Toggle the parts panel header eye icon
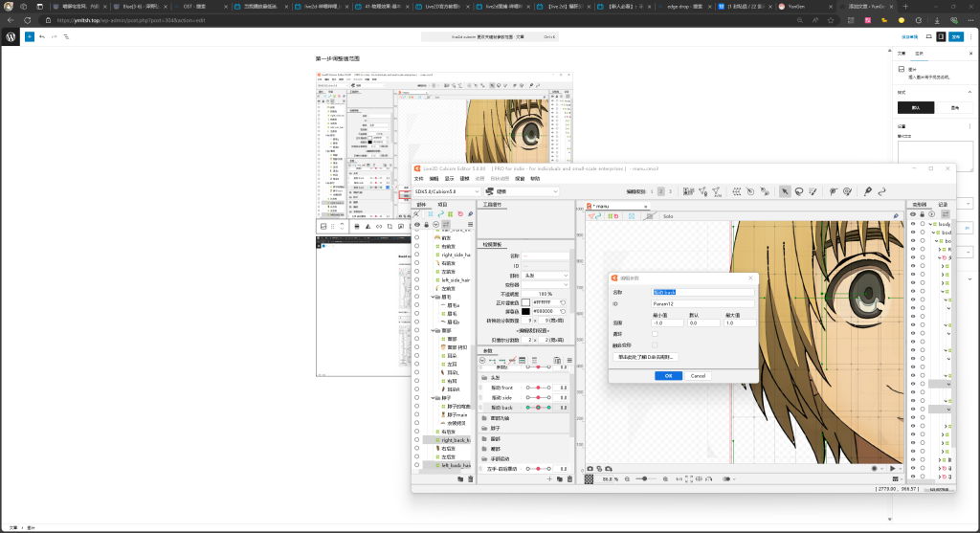 tap(417, 224)
